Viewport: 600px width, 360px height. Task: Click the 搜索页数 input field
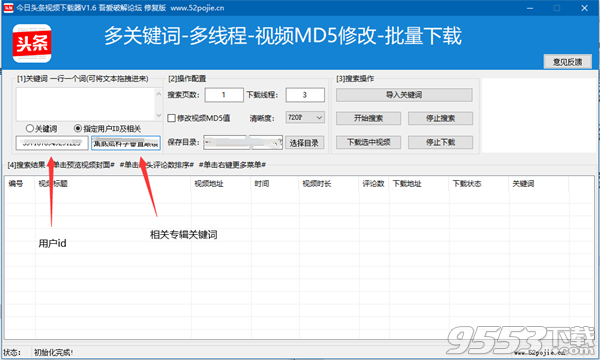click(x=224, y=95)
